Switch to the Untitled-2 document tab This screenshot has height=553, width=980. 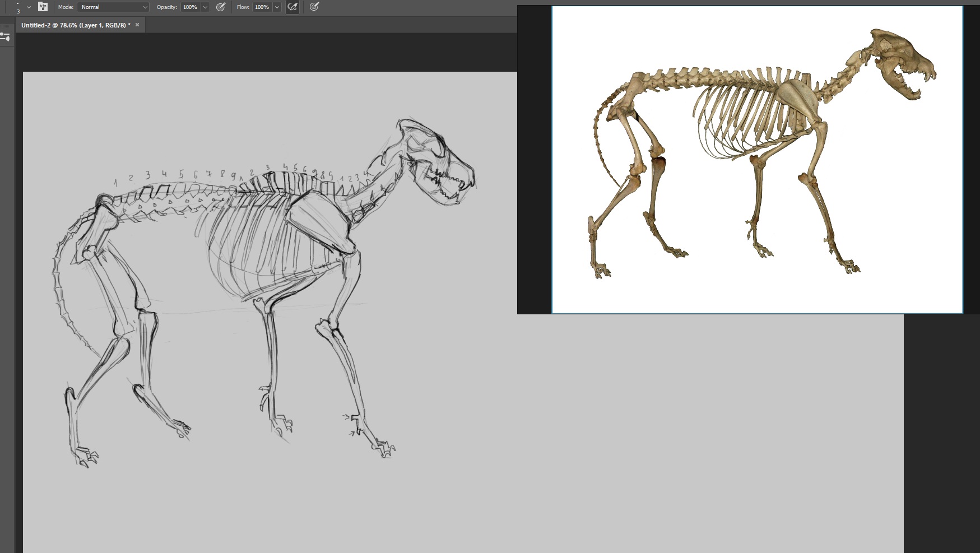tap(76, 25)
